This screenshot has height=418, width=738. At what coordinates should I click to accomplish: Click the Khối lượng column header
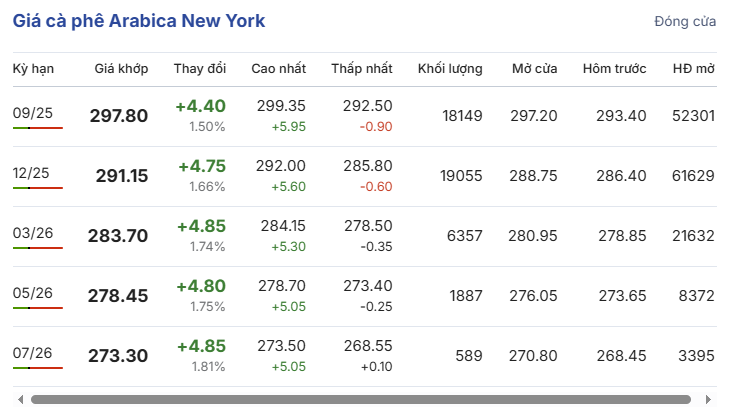click(x=450, y=69)
